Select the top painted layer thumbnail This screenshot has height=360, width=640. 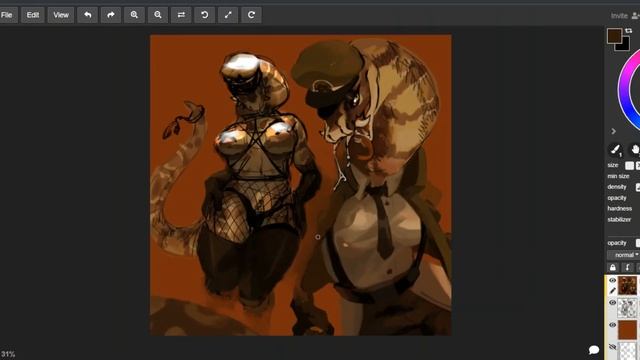click(627, 285)
